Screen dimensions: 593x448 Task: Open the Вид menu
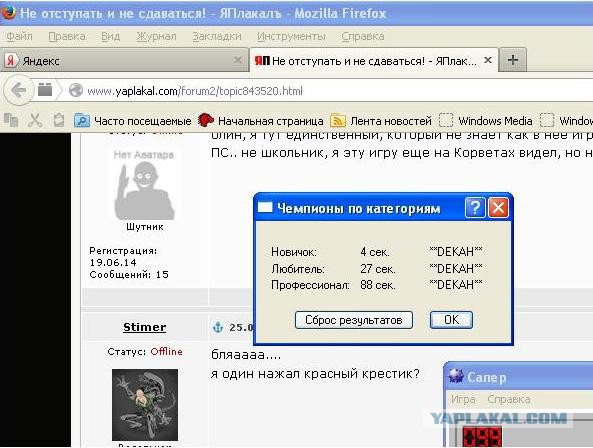click(110, 36)
